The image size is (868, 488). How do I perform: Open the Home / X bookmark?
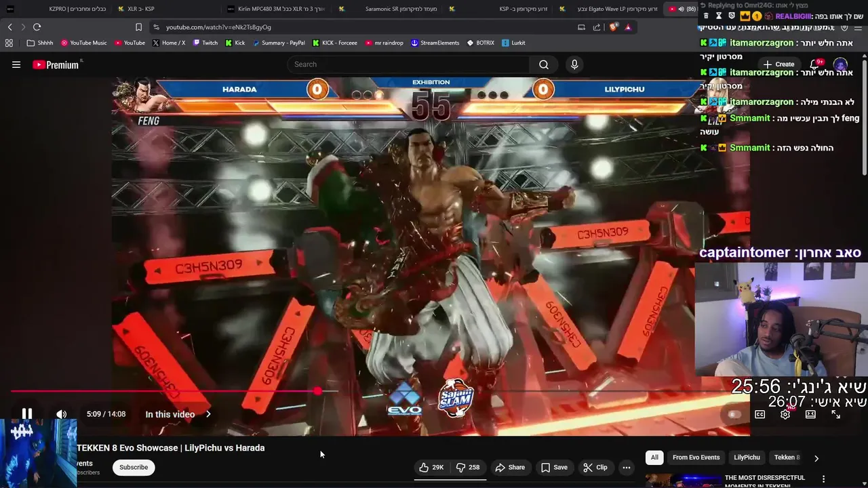(x=169, y=43)
